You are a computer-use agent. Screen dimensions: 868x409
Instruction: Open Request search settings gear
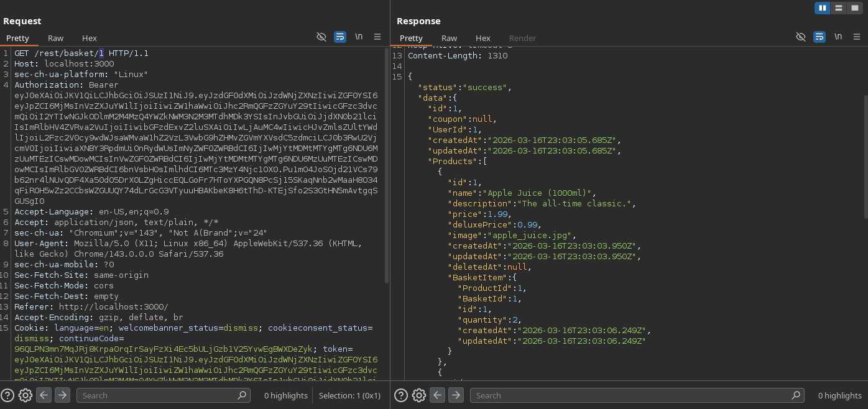coord(25,395)
